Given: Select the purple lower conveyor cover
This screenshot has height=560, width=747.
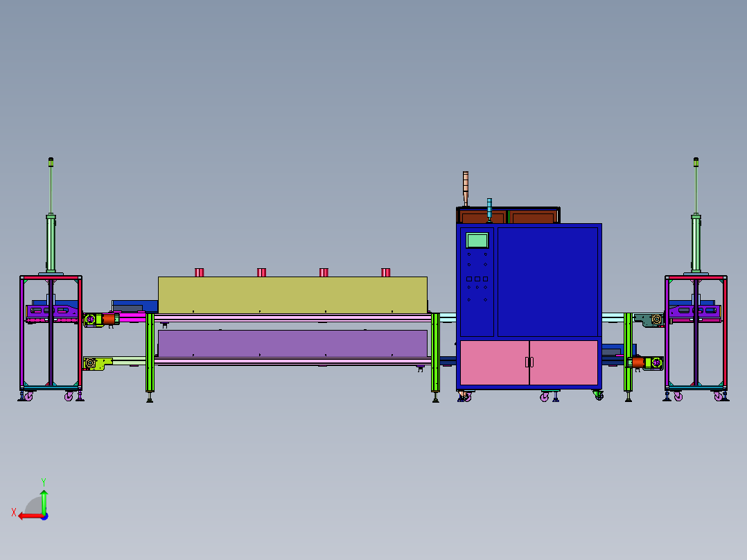Looking at the screenshot, I should click(292, 343).
